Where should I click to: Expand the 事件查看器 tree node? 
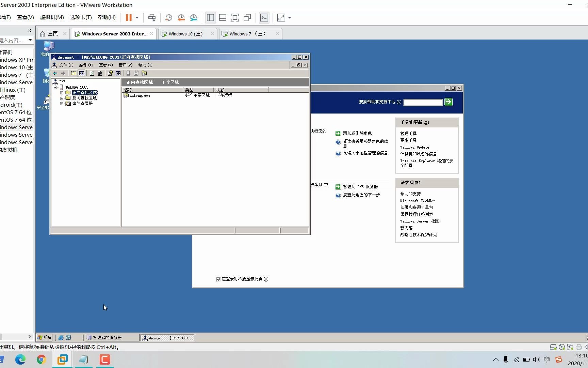tap(62, 104)
